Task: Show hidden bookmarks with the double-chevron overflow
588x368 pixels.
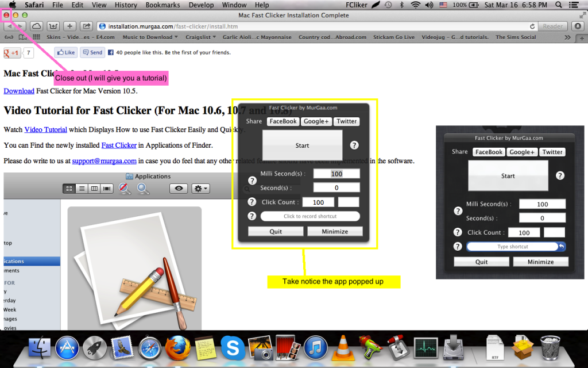Action: [x=567, y=37]
